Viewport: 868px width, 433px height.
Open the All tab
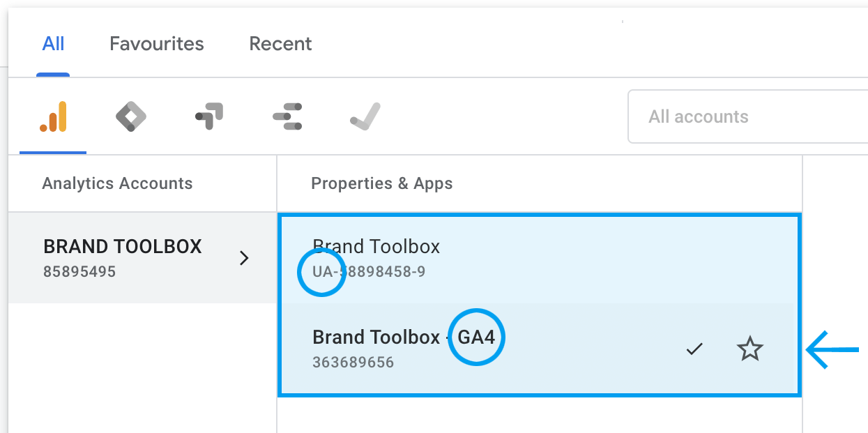point(53,44)
